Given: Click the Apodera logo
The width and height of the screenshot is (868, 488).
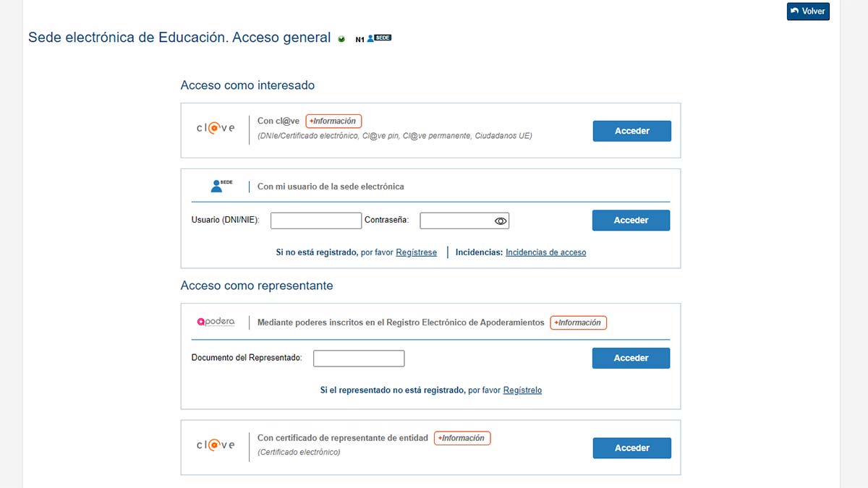Looking at the screenshot, I should pos(216,322).
